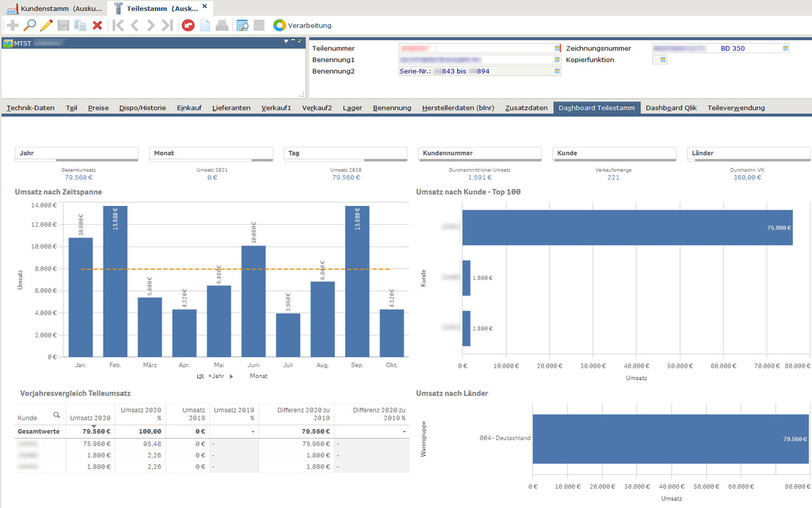Click the red undo circle icon
This screenshot has height=508, width=812.
pos(188,25)
